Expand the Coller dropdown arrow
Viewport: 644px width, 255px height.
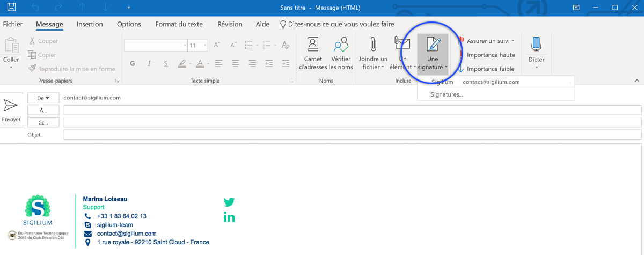click(11, 68)
